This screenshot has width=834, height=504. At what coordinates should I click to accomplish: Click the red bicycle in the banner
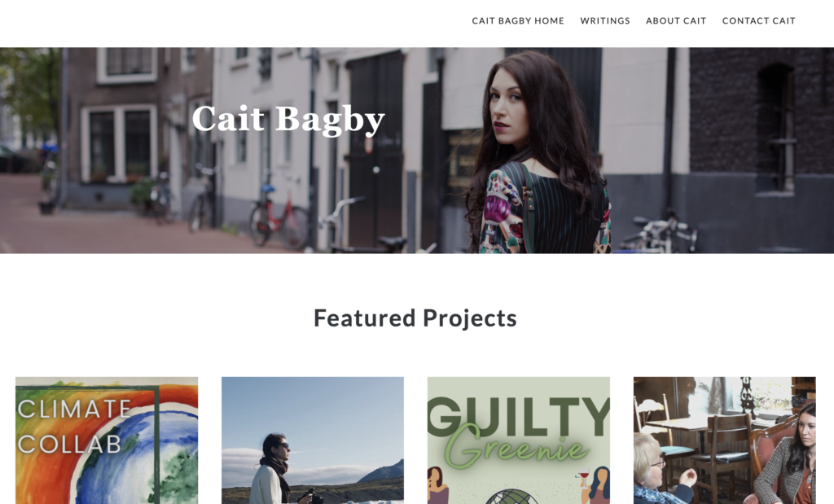click(x=279, y=217)
